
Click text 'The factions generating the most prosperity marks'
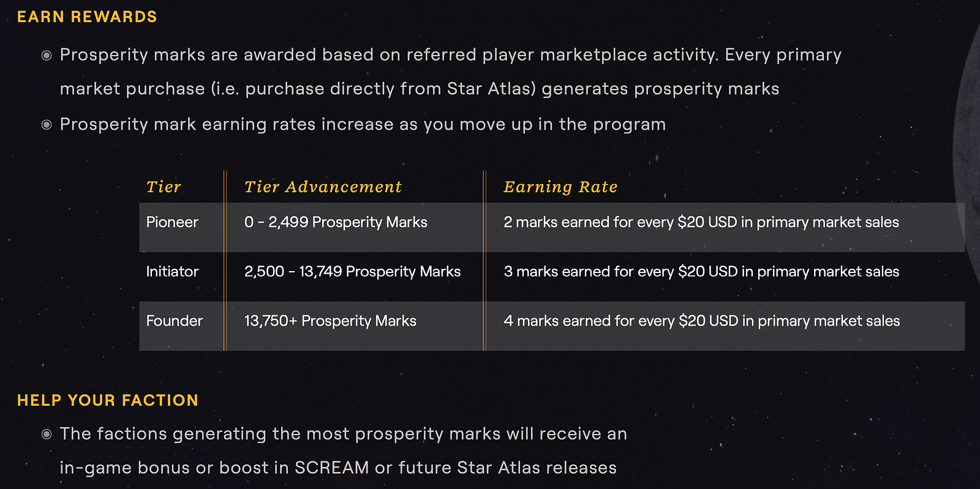[280, 434]
